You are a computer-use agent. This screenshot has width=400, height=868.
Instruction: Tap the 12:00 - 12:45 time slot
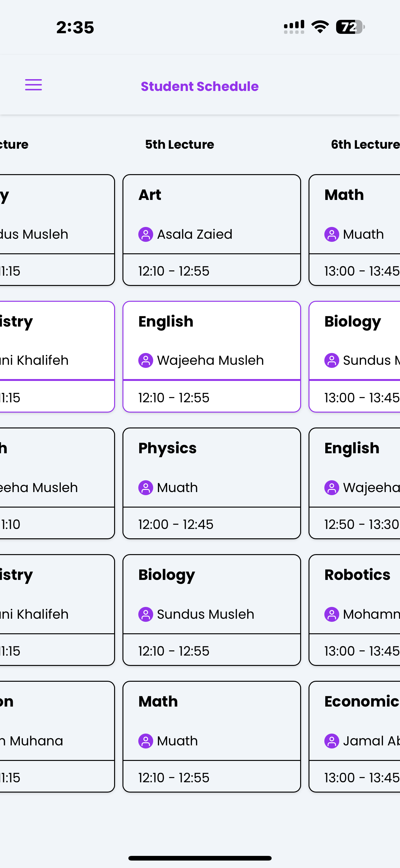click(x=176, y=524)
